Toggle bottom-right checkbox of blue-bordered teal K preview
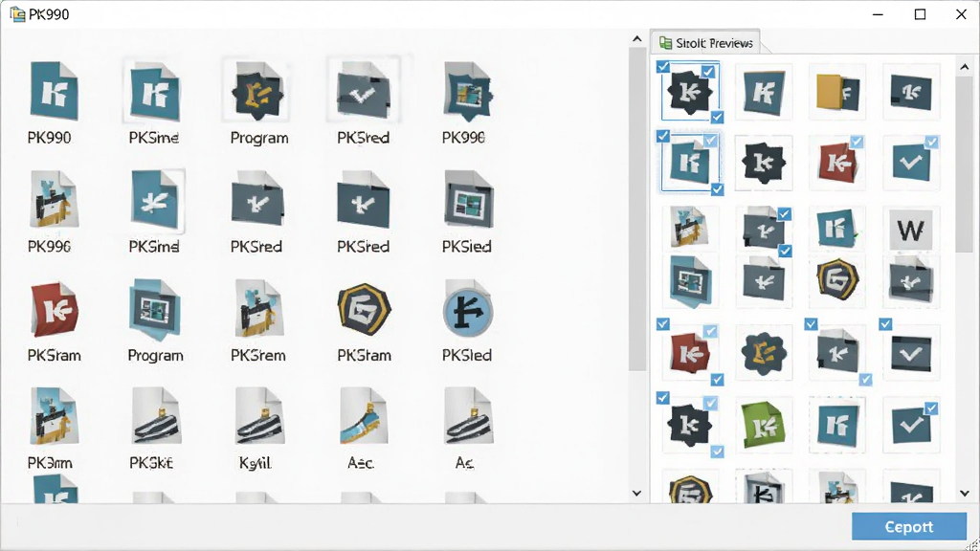Viewport: 980px width, 551px height. click(717, 189)
